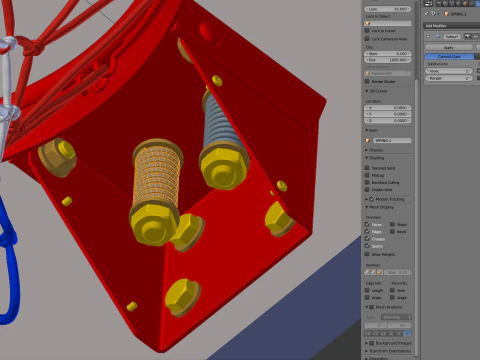
Task: Edit the SPRING.1 item name field
Action: pos(392,141)
